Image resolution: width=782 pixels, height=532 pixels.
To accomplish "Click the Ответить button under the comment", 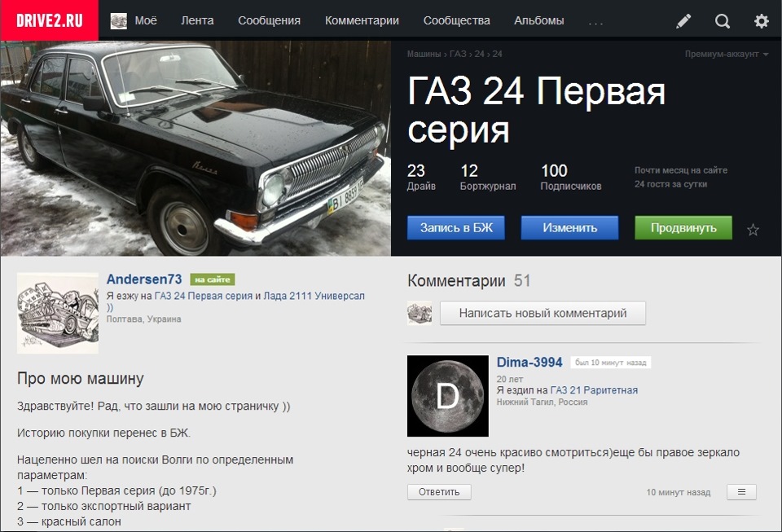I will click(439, 492).
